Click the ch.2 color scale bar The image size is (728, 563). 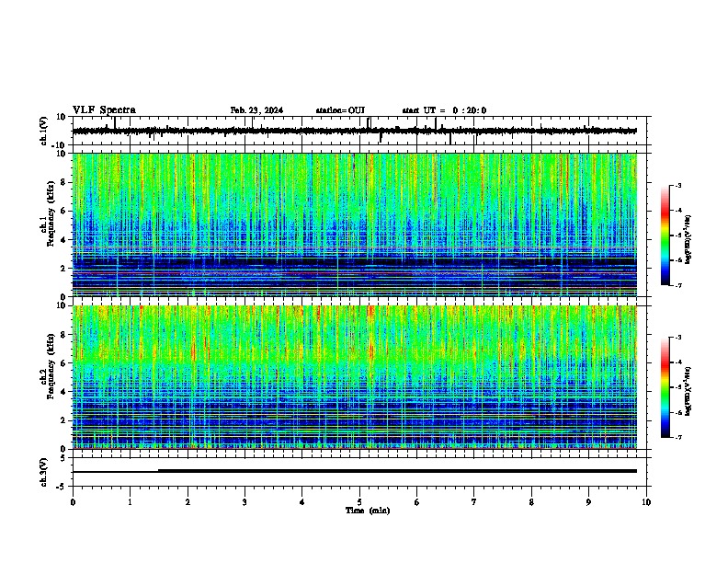pyautogui.click(x=665, y=387)
